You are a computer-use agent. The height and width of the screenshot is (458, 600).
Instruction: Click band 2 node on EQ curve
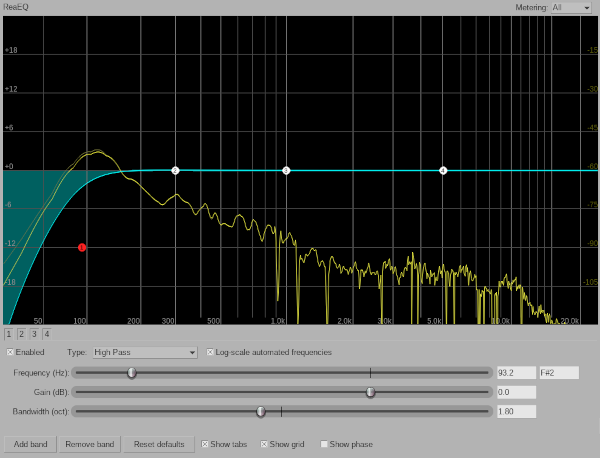175,171
